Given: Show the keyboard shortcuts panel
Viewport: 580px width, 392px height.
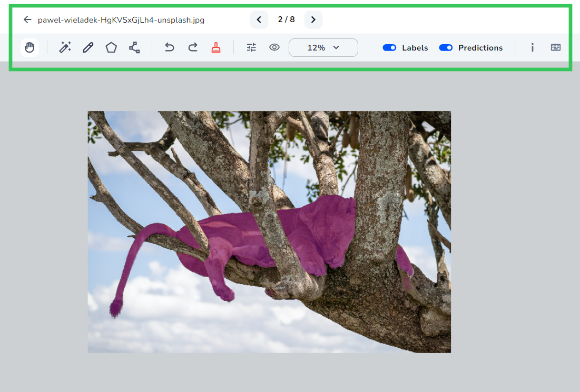Looking at the screenshot, I should pyautogui.click(x=556, y=47).
